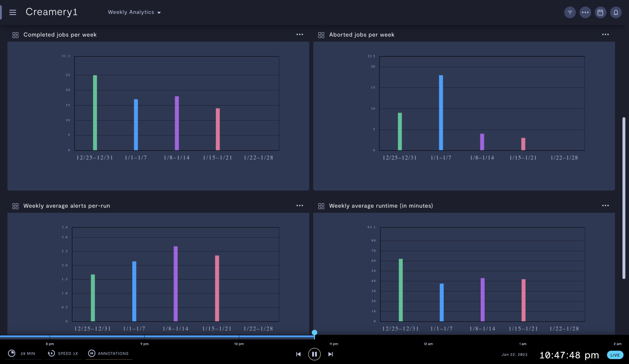Open the notifications bell
The height and width of the screenshot is (364, 629).
pos(616,12)
